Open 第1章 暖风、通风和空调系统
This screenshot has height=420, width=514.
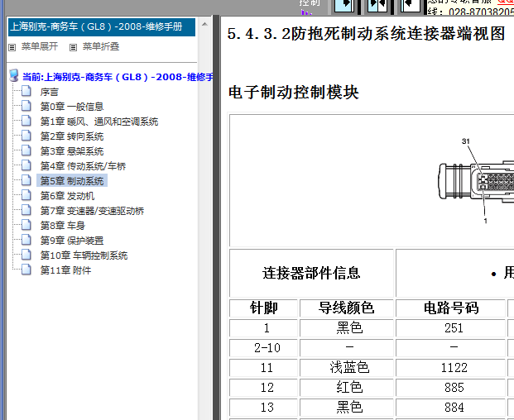(99, 122)
